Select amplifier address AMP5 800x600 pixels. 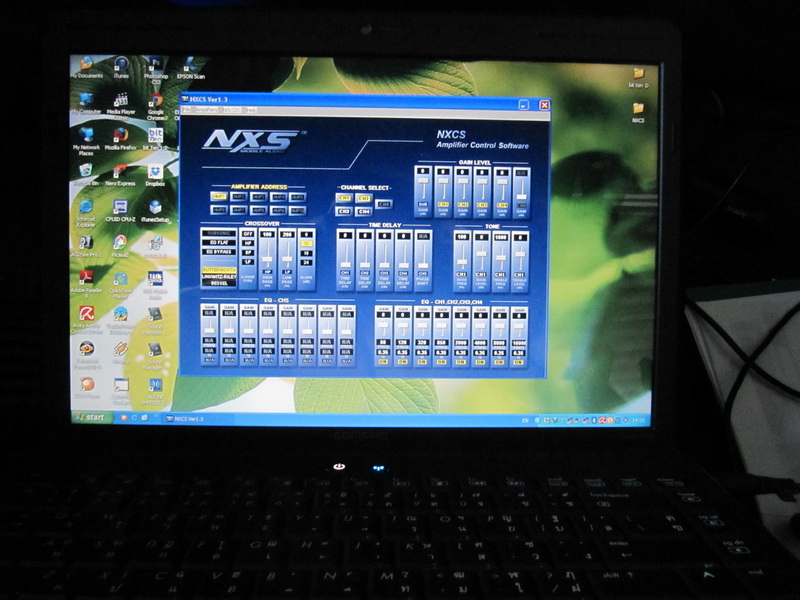[297, 197]
